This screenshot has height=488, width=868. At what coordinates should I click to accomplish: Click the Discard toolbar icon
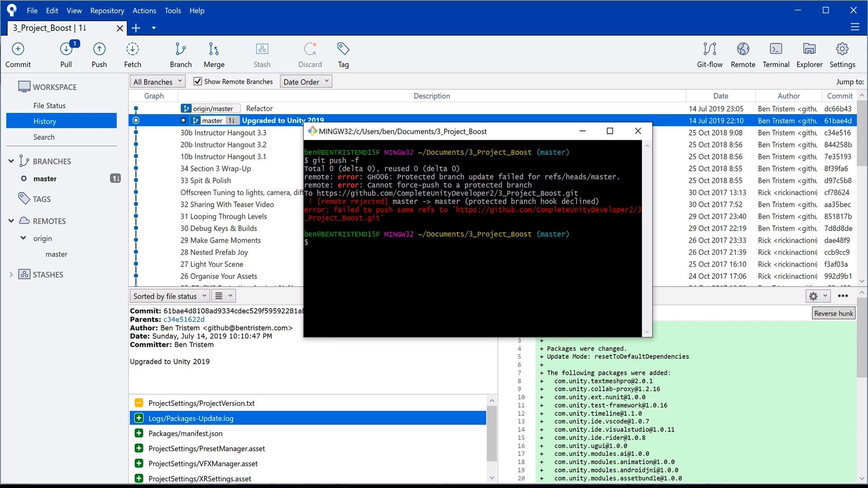coord(310,49)
